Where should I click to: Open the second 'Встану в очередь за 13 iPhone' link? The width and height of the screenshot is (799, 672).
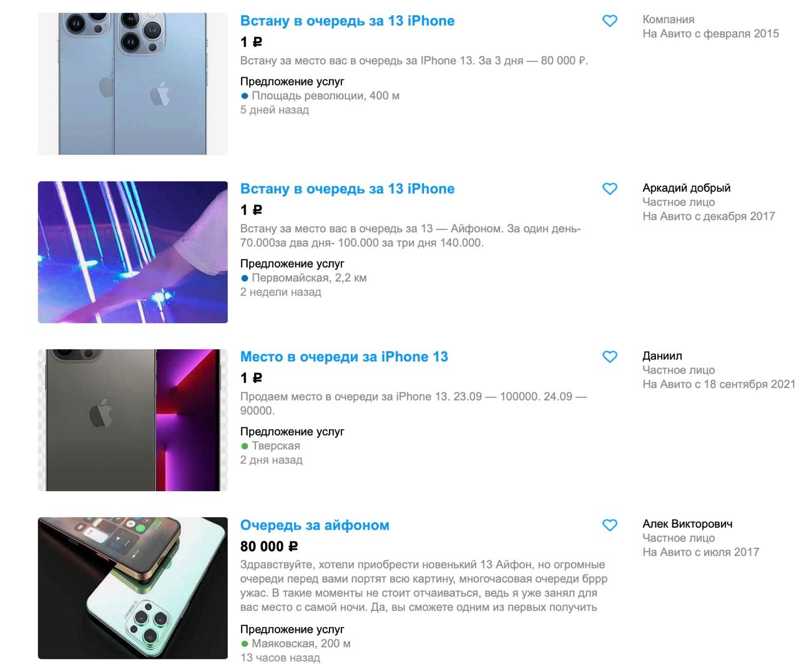347,188
